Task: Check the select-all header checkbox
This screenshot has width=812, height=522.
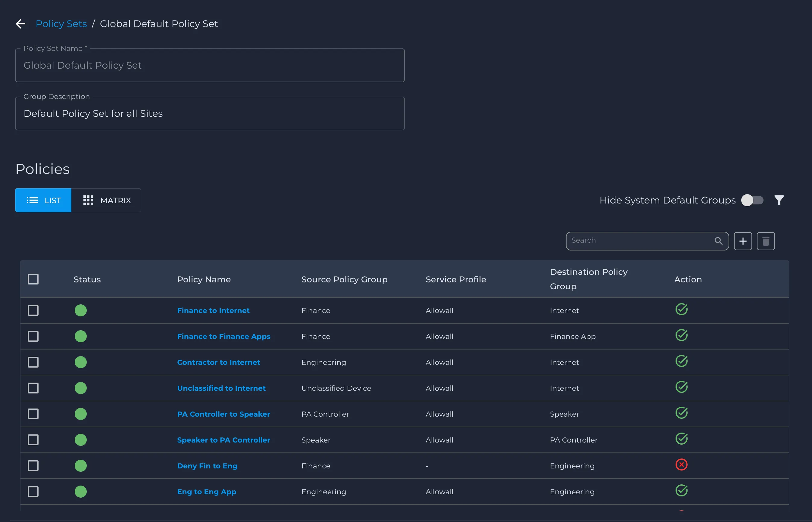Action: point(33,279)
